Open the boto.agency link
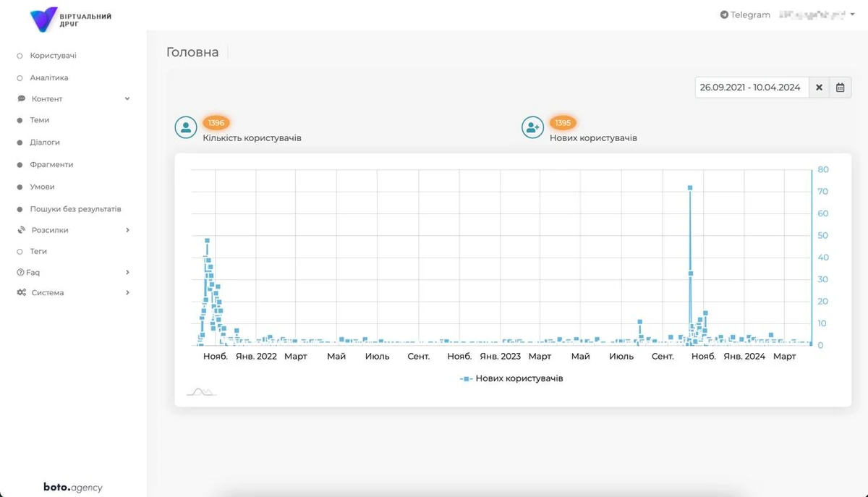The image size is (868, 497). [x=73, y=487]
